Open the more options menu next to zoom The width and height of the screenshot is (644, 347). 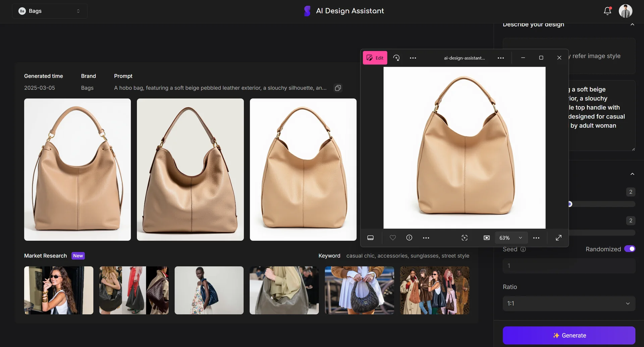tap(536, 237)
